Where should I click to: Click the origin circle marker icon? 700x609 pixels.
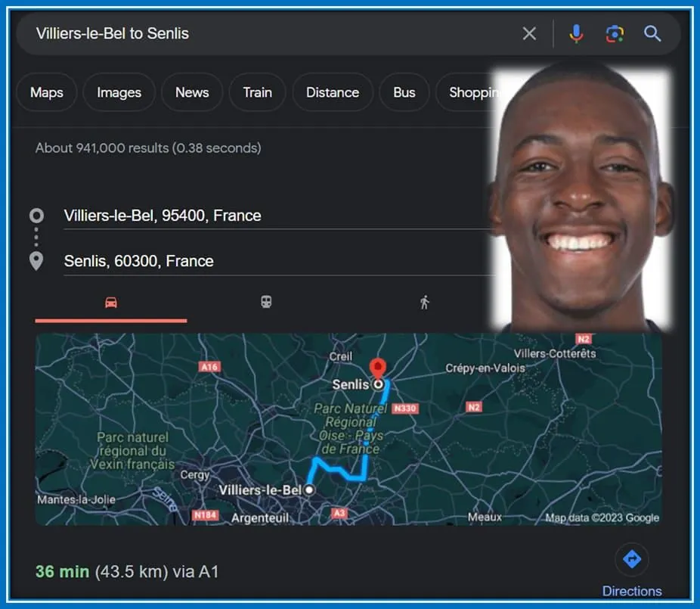tap(36, 216)
